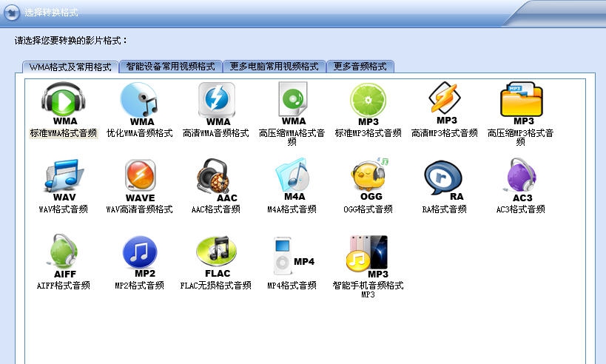
Task: Choose the FLAC green disc icon
Action: click(x=216, y=256)
